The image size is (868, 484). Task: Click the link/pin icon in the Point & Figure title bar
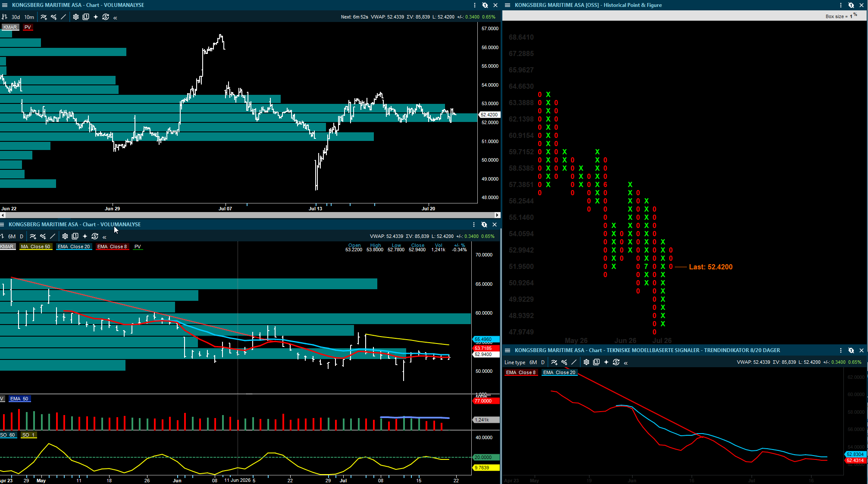coord(851,5)
